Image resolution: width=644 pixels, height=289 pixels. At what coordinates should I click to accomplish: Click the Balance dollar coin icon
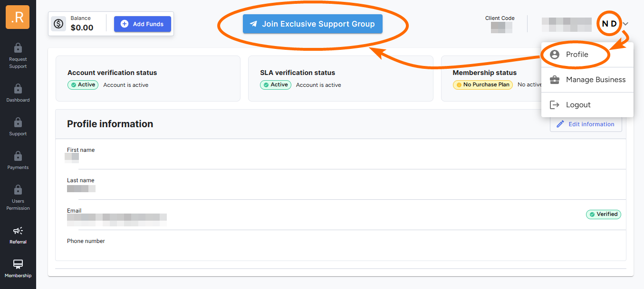(58, 24)
